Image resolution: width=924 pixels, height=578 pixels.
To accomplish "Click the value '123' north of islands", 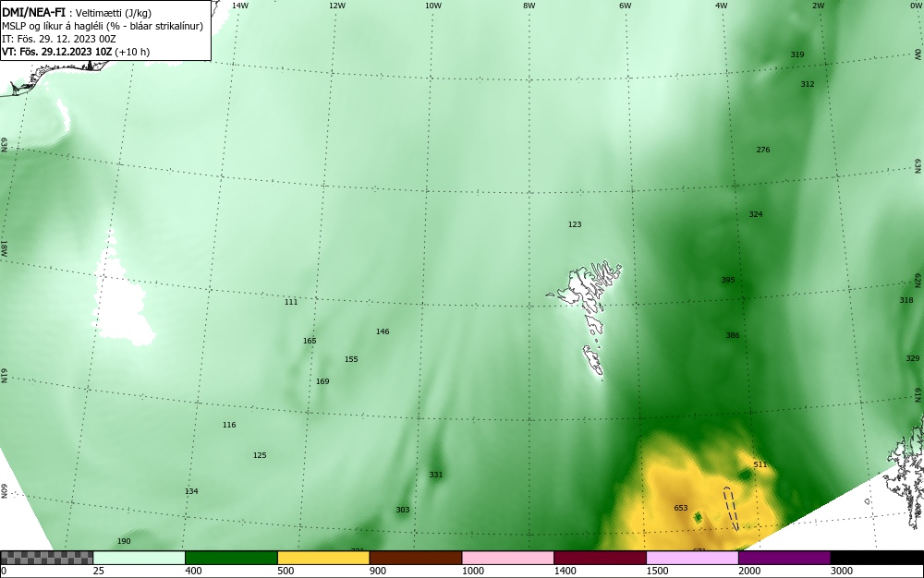I will 575,224.
